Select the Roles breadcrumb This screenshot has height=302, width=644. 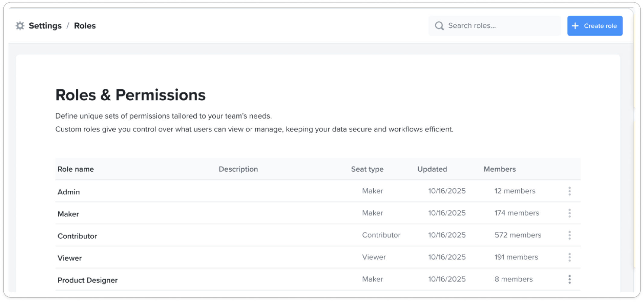click(x=85, y=26)
